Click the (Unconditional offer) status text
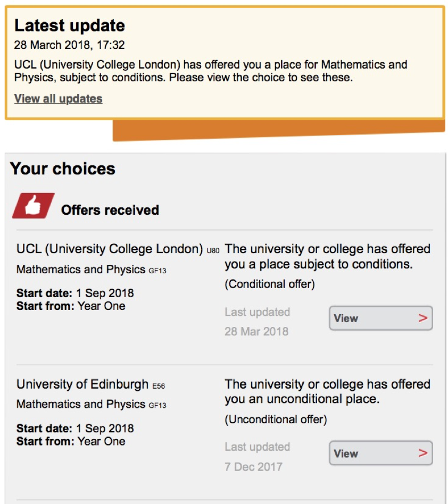The height and width of the screenshot is (504, 448). [x=276, y=419]
